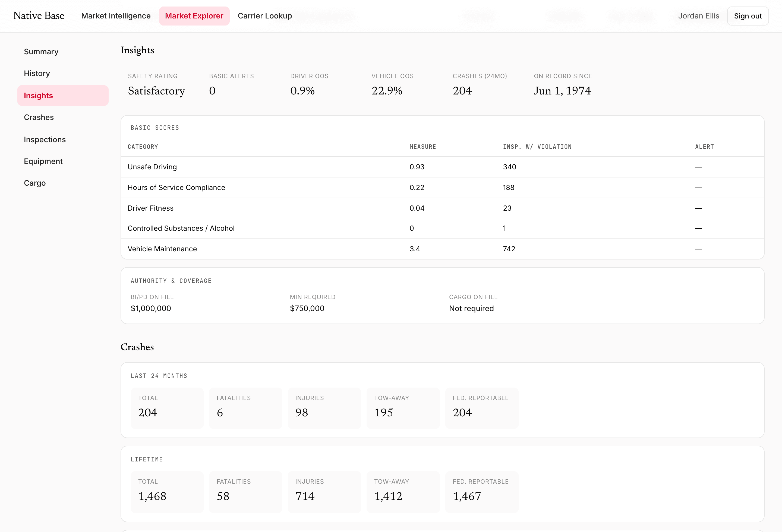Viewport: 782px width, 532px height.
Task: Click the Hours of Service violation count 188
Action: click(x=508, y=188)
